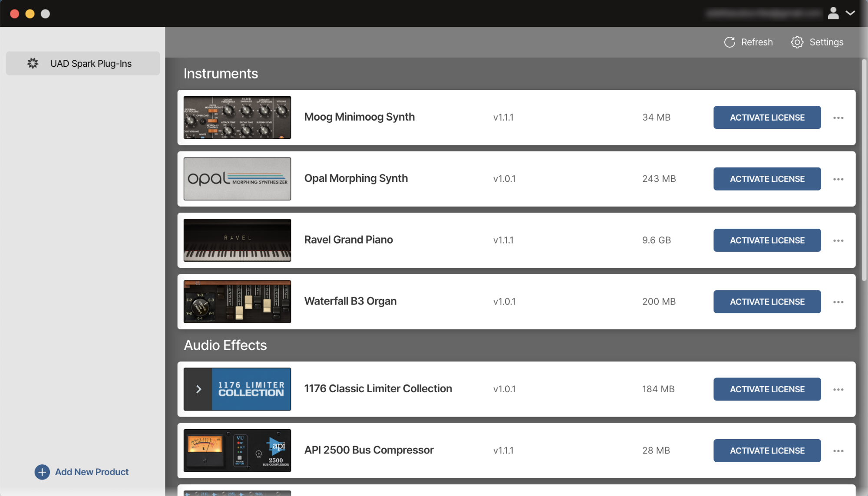Screen dimensions: 868x496
Task: Click the API 2500 Bus Compressor thumbnail
Action: (237, 450)
